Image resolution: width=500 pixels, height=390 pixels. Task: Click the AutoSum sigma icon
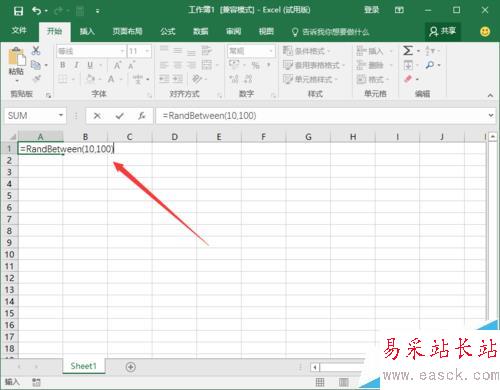click(408, 50)
